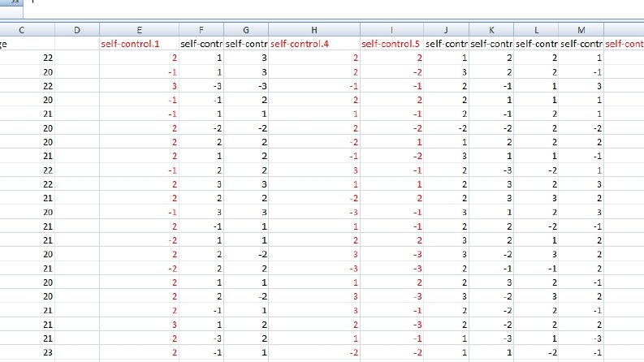The width and height of the screenshot is (644, 362).
Task: Click column C cell directly below ge header
Action: [x=27, y=58]
